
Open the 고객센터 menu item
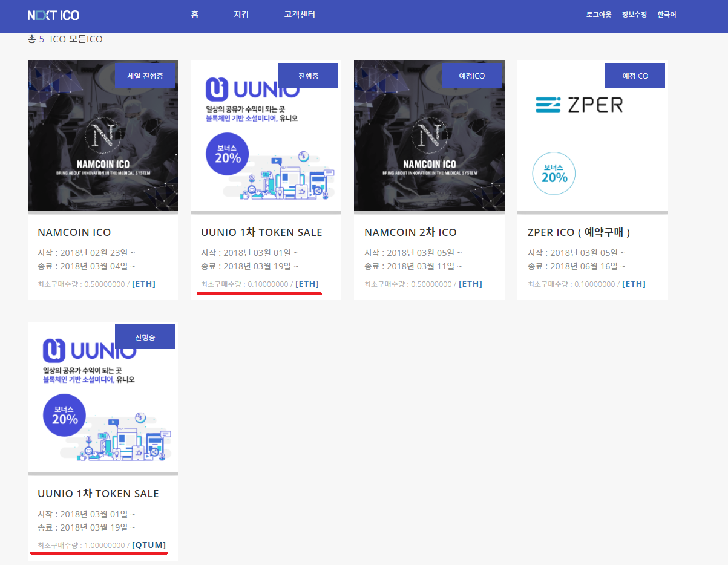click(x=300, y=15)
